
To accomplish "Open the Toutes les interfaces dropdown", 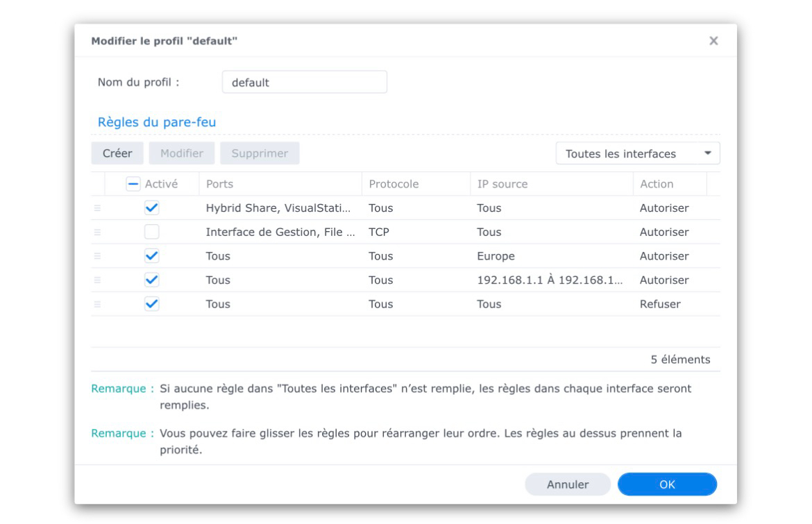I will [637, 153].
